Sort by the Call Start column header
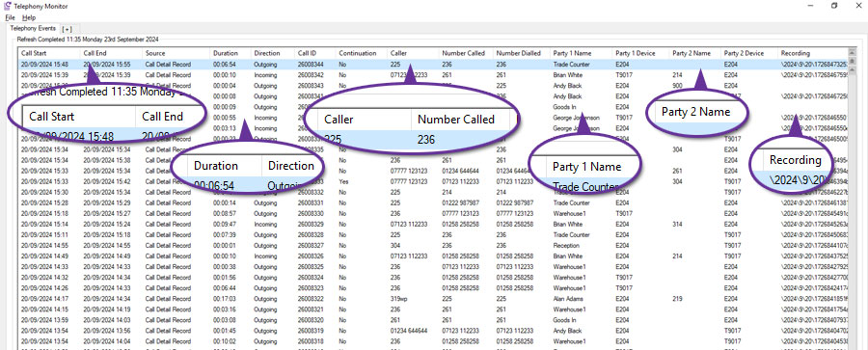 (x=49, y=53)
